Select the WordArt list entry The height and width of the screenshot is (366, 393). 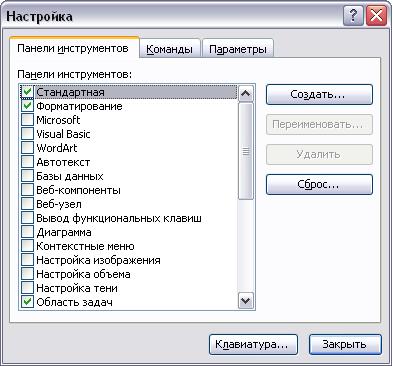tap(57, 148)
